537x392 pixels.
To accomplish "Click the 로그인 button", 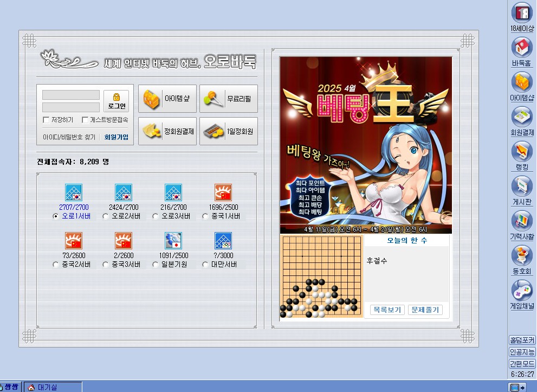I will 117,101.
